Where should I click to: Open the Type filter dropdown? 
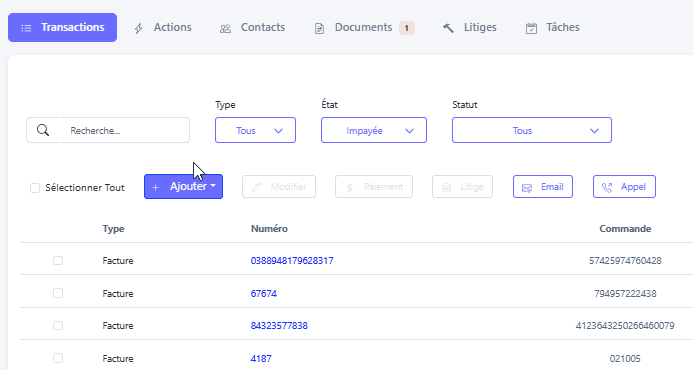pos(255,130)
